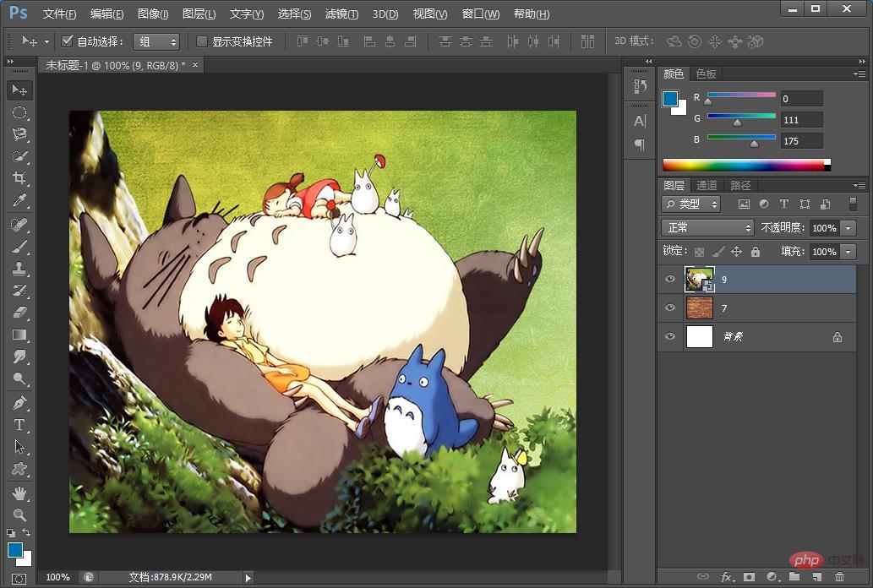Toggle the Auto-Select checkbox
Viewport: 873px width, 588px height.
[x=67, y=41]
